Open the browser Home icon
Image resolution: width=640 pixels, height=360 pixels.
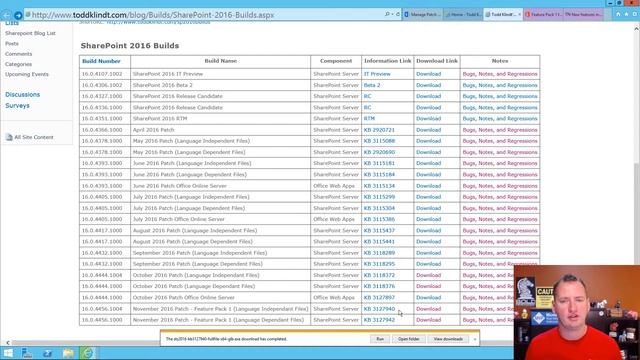coord(618,14)
